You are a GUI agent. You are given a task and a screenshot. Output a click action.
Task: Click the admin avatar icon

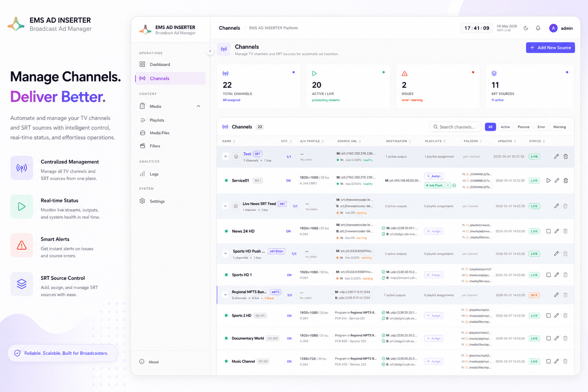pyautogui.click(x=553, y=28)
